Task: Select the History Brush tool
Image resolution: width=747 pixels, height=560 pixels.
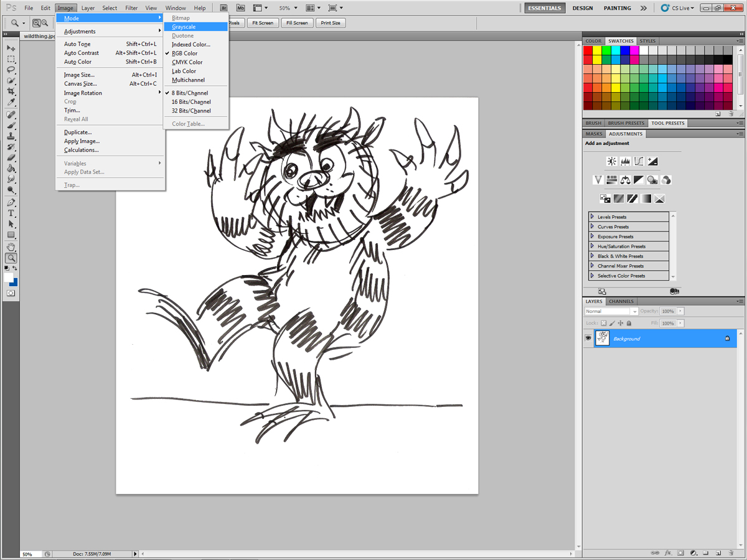Action: tap(11, 147)
